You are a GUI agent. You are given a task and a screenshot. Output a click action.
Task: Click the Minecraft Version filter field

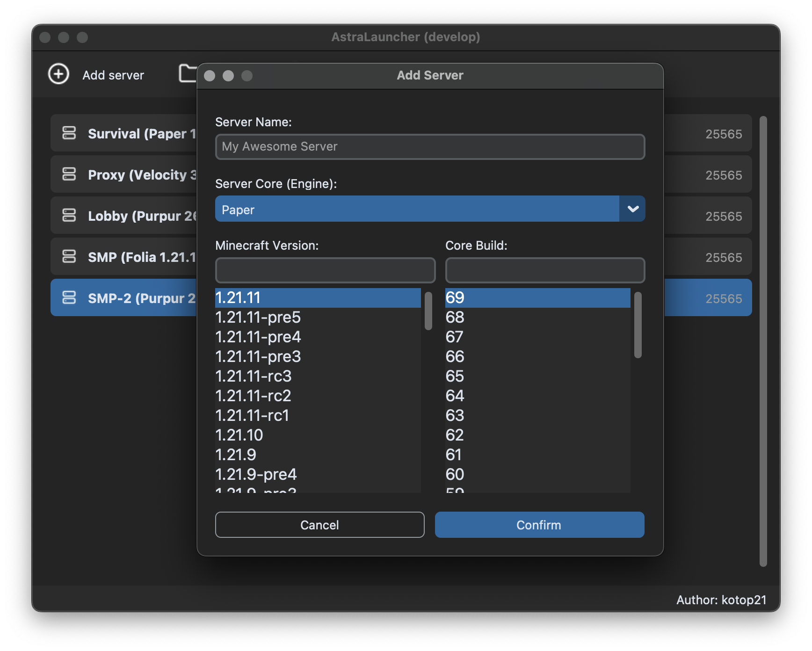click(x=325, y=270)
